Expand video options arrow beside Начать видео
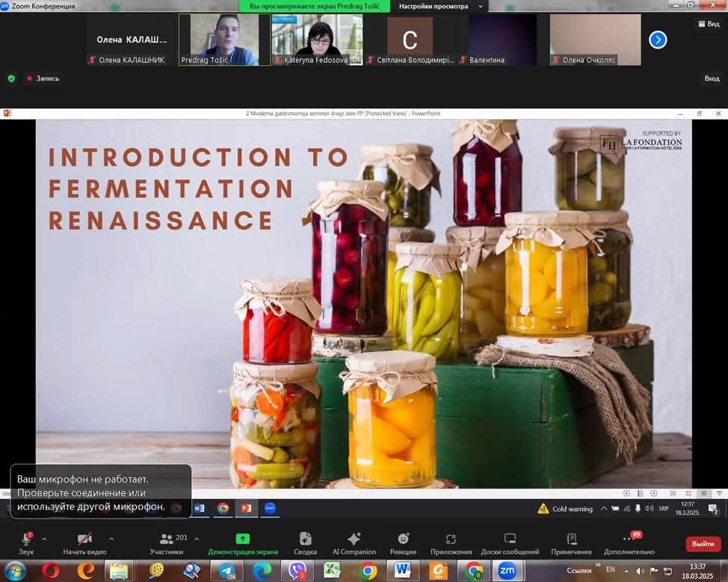Viewport: 728px width, 582px height. click(x=111, y=538)
